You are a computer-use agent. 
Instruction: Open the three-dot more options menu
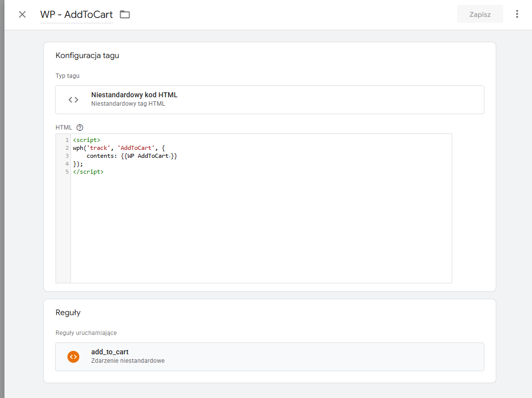click(517, 14)
